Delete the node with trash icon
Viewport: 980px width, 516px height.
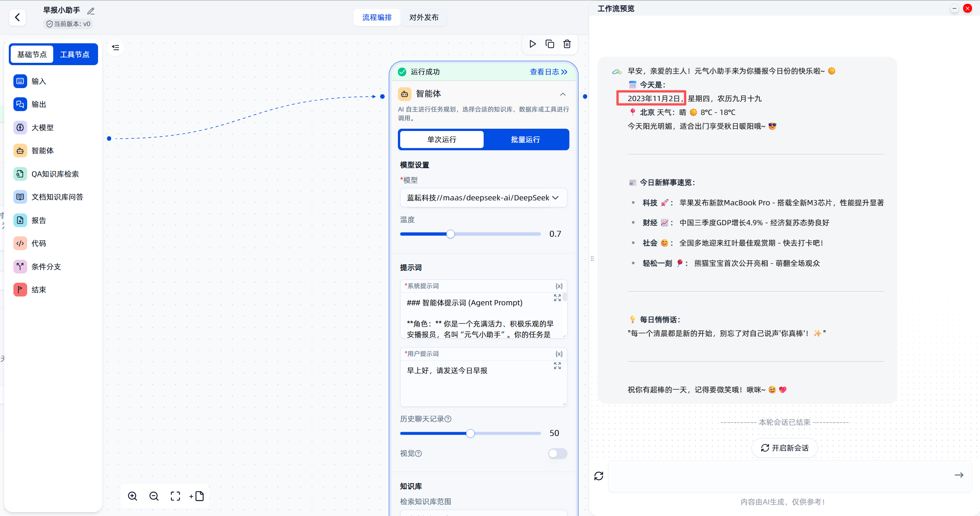567,44
